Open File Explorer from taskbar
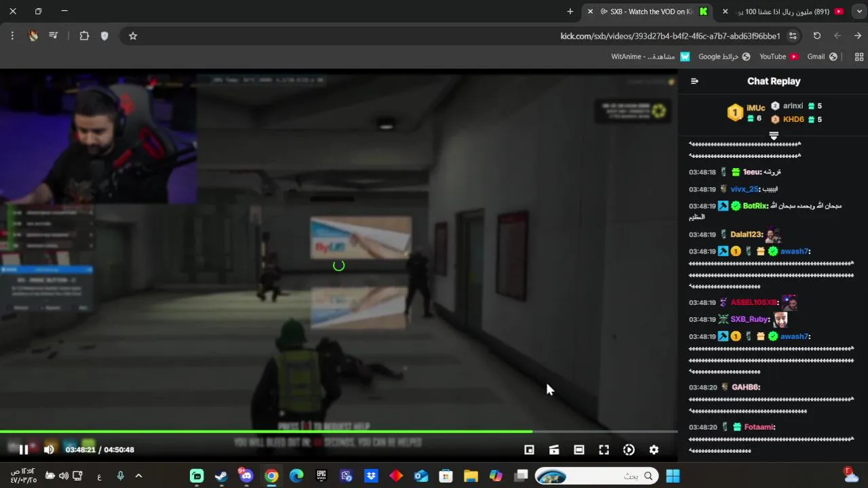Viewport: 868px width, 488px height. coord(471,476)
